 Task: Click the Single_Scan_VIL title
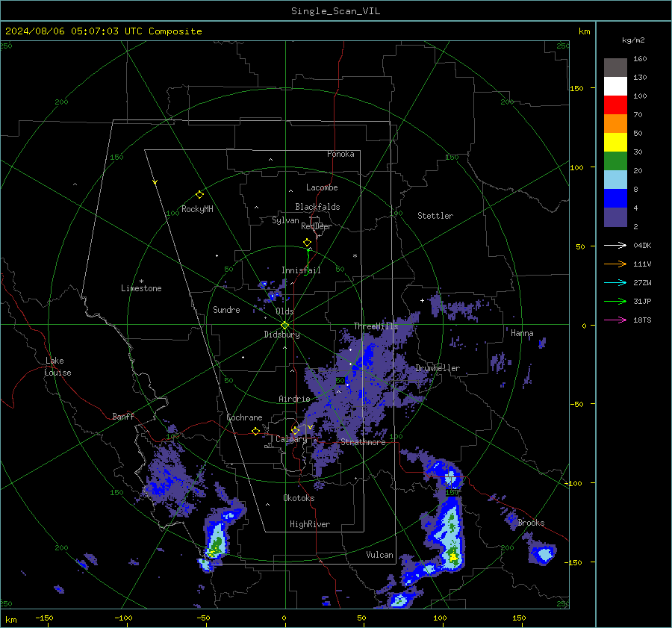[x=335, y=11]
